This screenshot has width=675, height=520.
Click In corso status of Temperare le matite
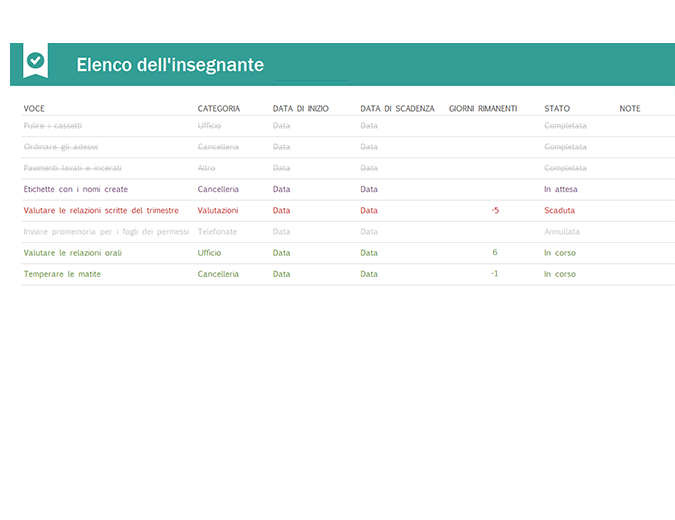pos(560,274)
